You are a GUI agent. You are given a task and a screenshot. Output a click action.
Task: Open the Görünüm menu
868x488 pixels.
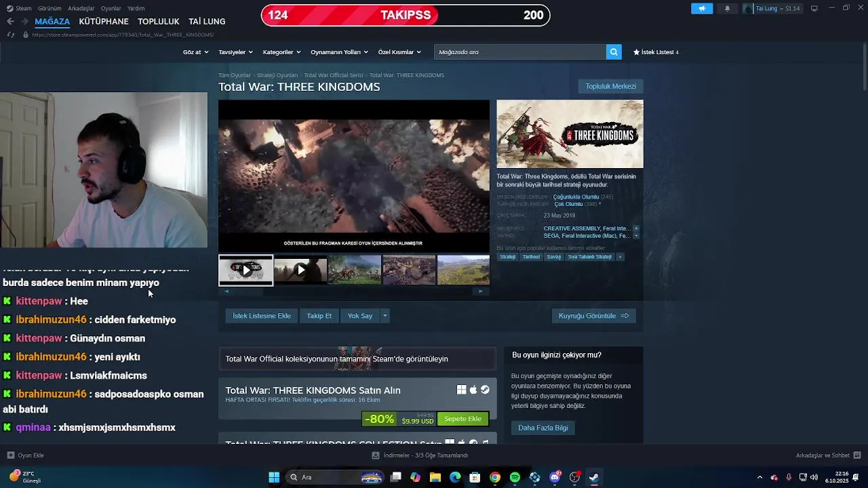[50, 8]
